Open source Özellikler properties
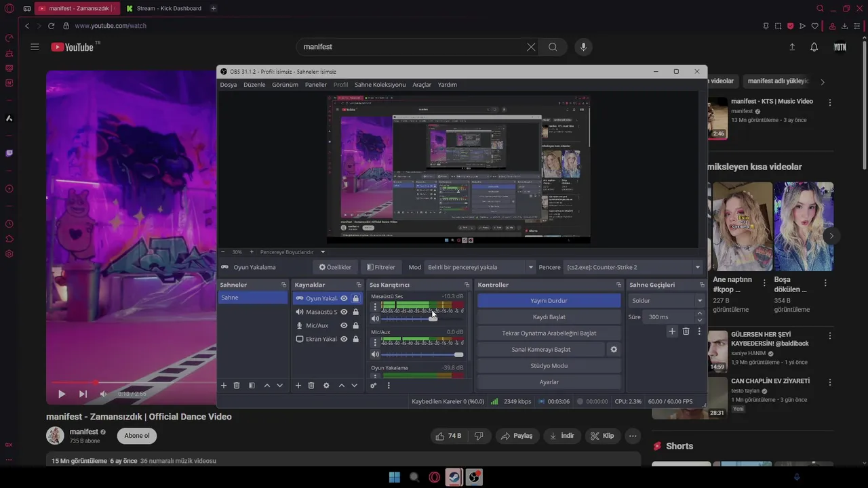This screenshot has height=488, width=868. pyautogui.click(x=335, y=267)
